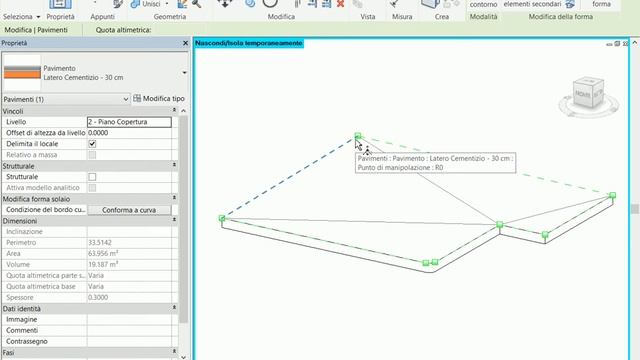640x360 pixels.
Task: Select the leftmost green shape handle
Action: click(222, 218)
